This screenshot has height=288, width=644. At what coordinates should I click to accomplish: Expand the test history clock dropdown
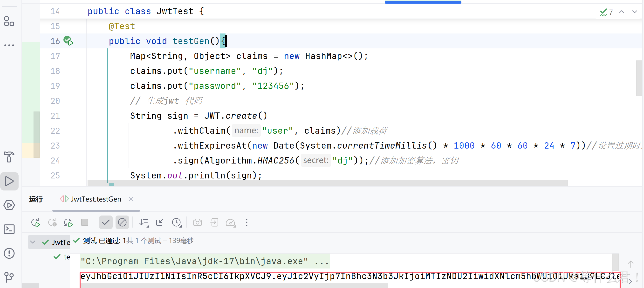[x=177, y=222]
